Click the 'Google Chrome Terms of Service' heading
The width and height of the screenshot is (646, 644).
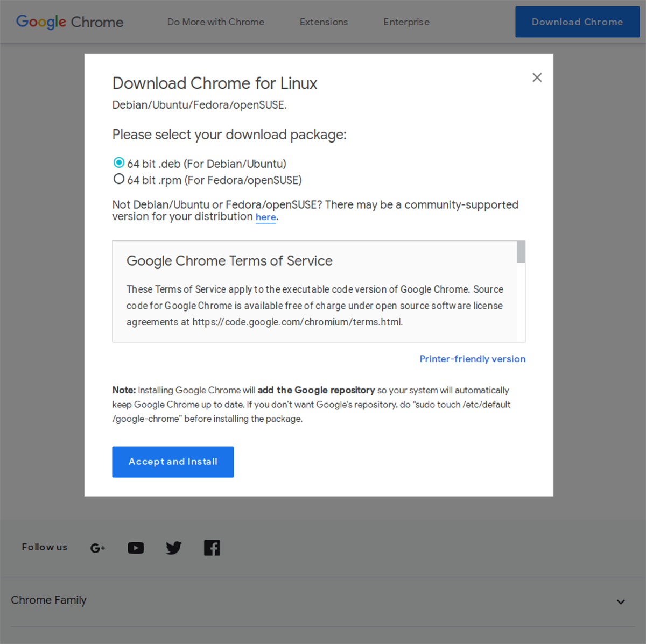pos(229,261)
